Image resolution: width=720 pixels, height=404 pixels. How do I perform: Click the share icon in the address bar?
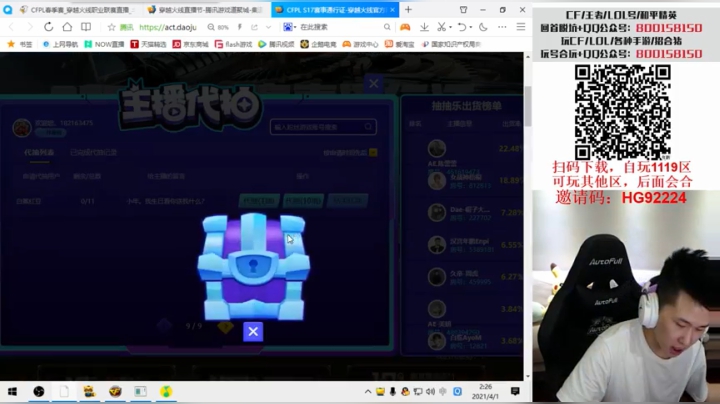tap(254, 28)
